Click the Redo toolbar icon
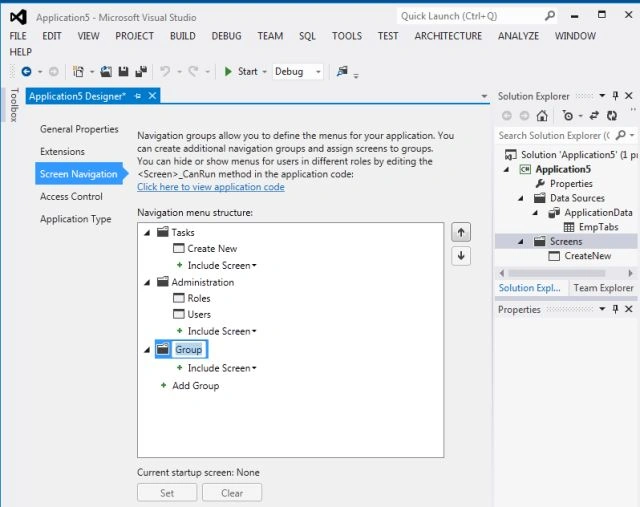Image resolution: width=640 pixels, height=507 pixels. pyautogui.click(x=193, y=72)
